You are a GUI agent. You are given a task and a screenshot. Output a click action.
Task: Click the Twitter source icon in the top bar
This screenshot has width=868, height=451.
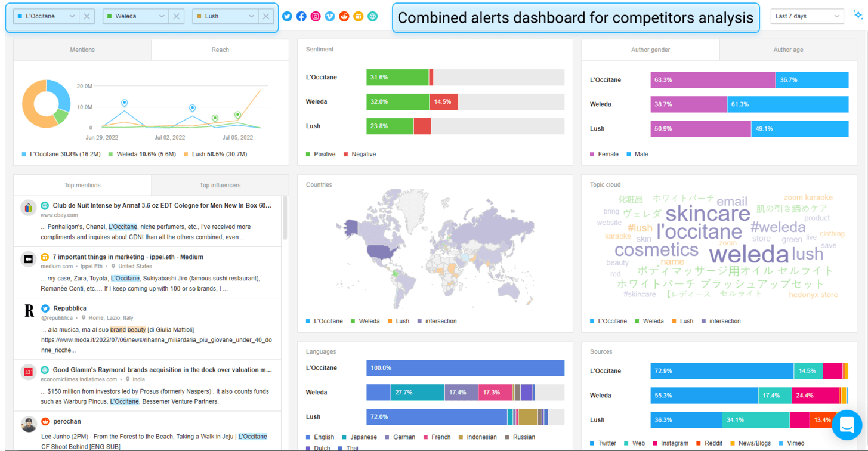287,16
